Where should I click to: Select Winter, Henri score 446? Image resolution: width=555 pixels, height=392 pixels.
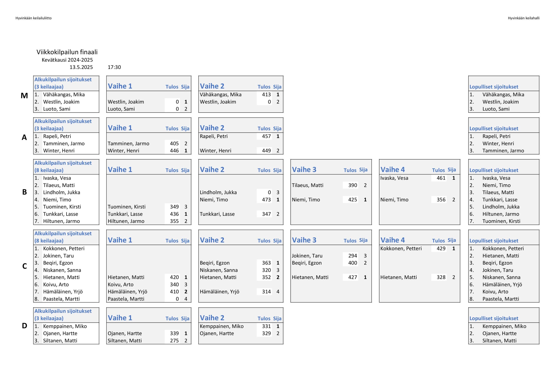[x=174, y=151]
